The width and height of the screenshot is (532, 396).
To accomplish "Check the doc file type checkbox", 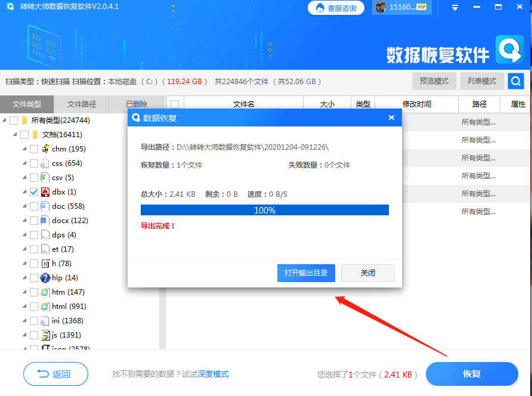I will pos(34,206).
